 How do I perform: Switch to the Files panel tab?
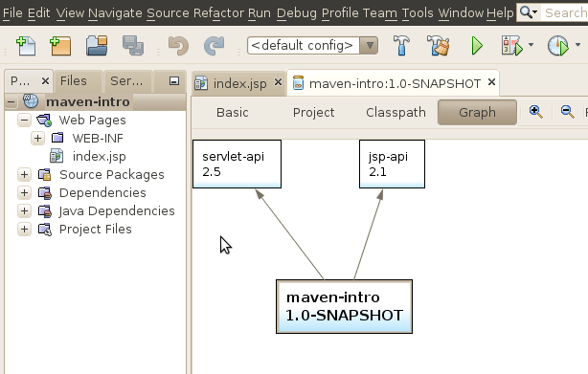[78, 81]
